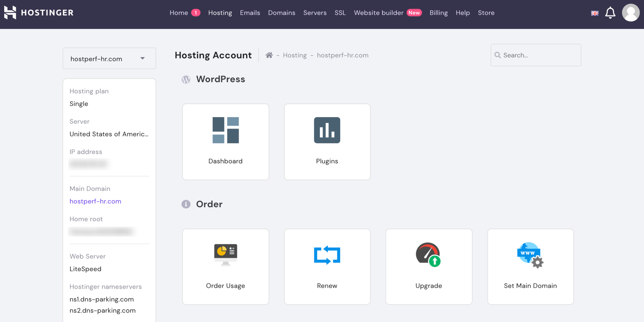Click the ns2.dns-parking.com nameserver text
644x322 pixels.
pyautogui.click(x=103, y=311)
